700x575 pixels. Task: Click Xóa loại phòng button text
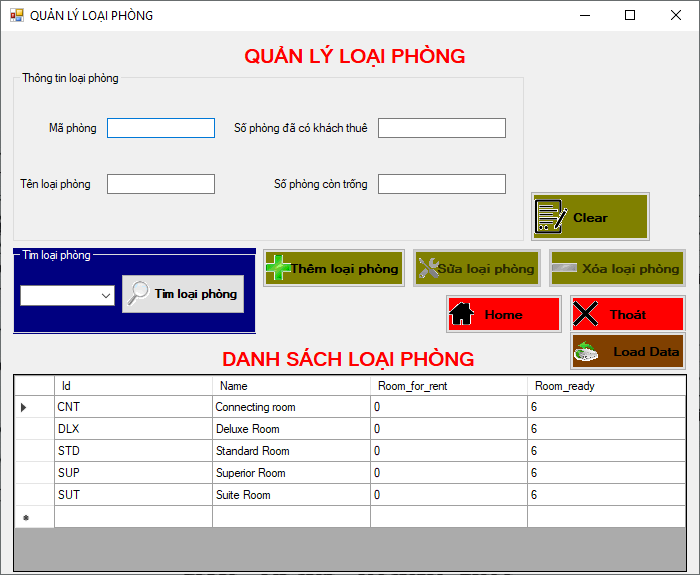pos(630,269)
